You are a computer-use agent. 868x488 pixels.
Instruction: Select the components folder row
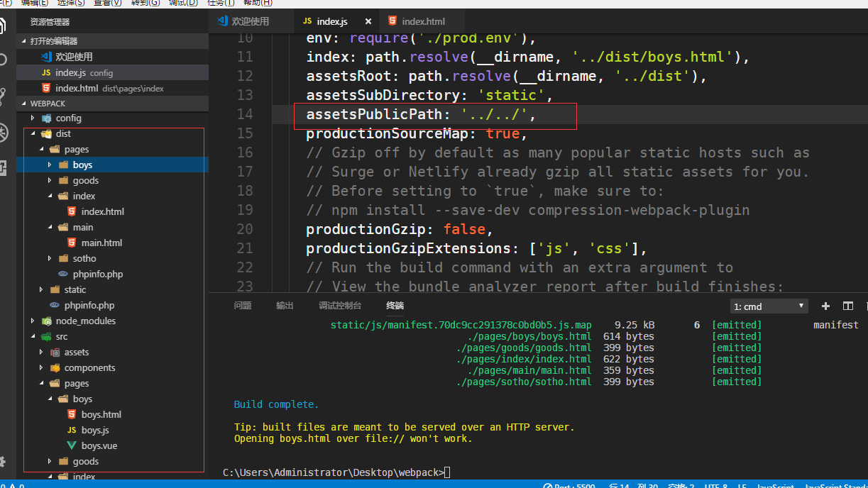pyautogui.click(x=112, y=368)
